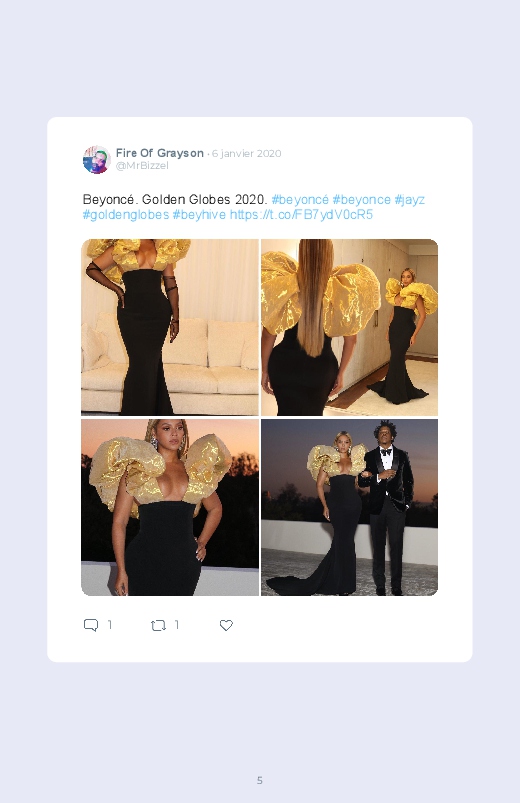Click the Fire Of Grayson display name
The width and height of the screenshot is (520, 803).
160,153
